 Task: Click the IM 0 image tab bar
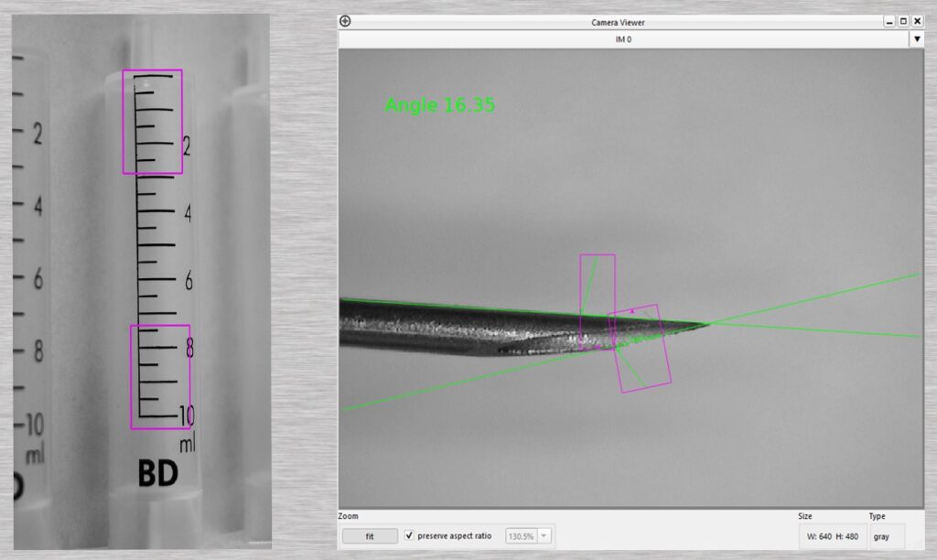622,39
